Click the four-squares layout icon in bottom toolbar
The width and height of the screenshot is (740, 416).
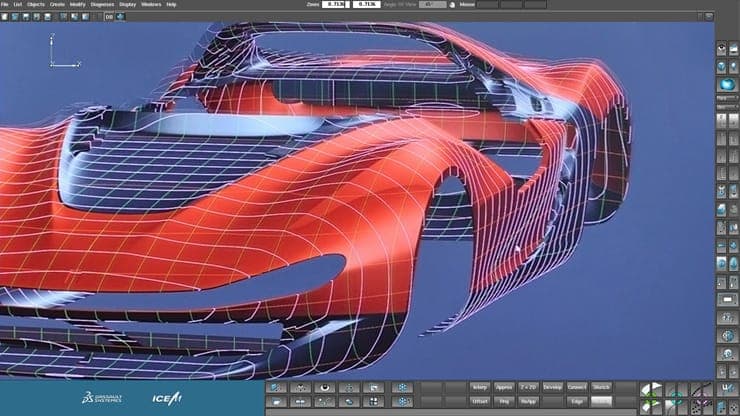(x=373, y=402)
